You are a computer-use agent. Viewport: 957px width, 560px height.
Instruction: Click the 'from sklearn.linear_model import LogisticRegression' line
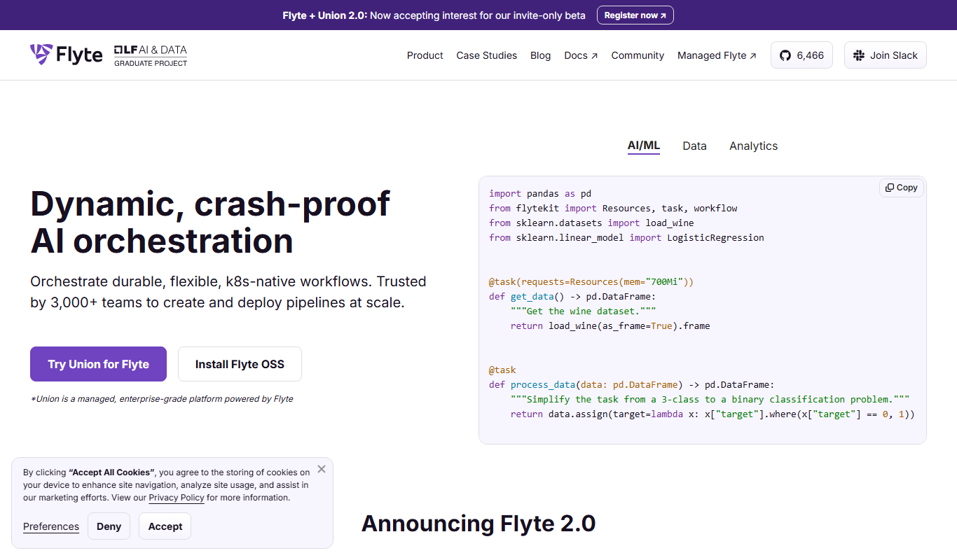pyautogui.click(x=626, y=237)
